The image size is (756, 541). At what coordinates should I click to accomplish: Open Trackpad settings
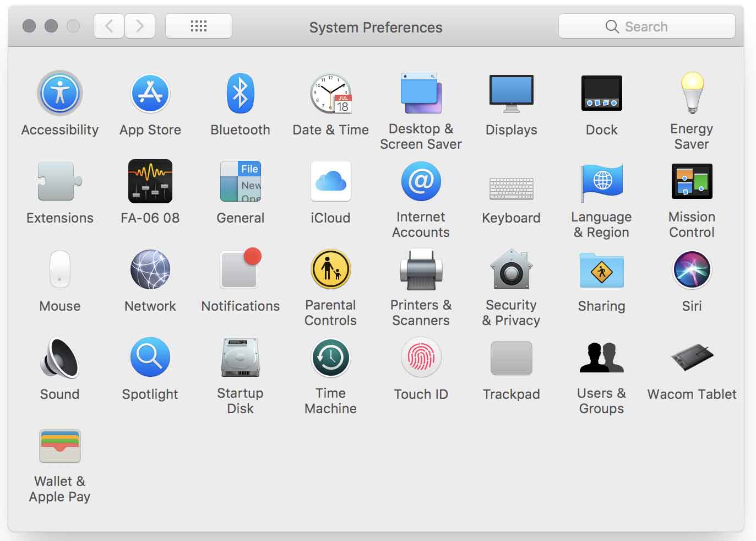512,358
